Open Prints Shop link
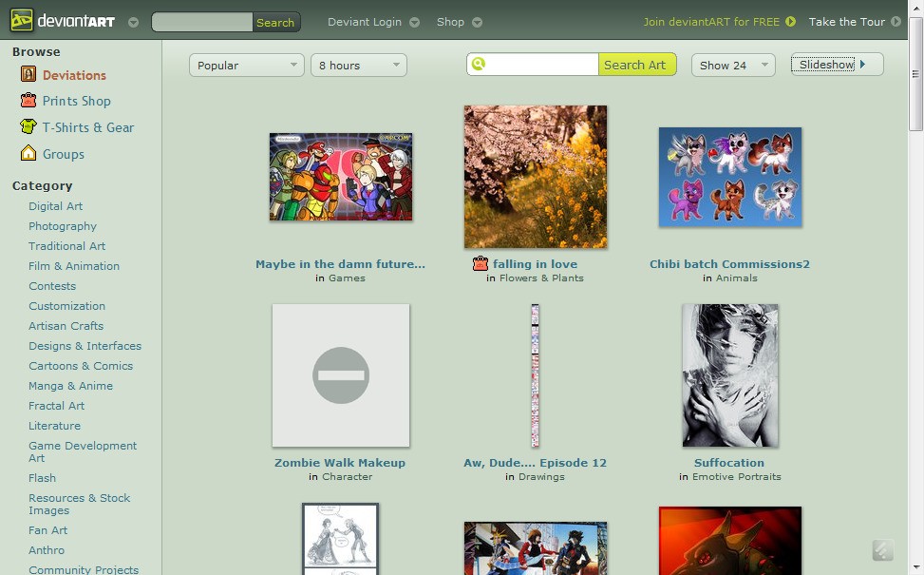 click(x=77, y=101)
